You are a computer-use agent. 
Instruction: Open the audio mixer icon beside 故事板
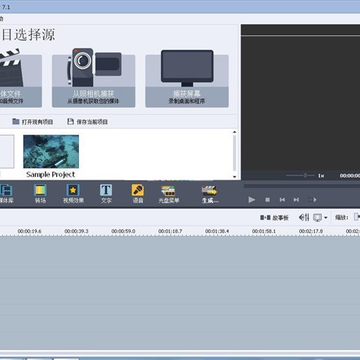(x=304, y=218)
